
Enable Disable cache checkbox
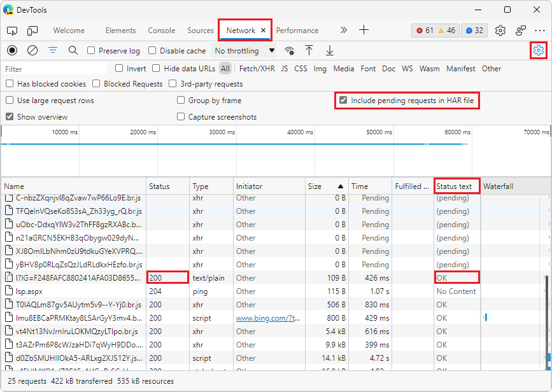(x=152, y=51)
